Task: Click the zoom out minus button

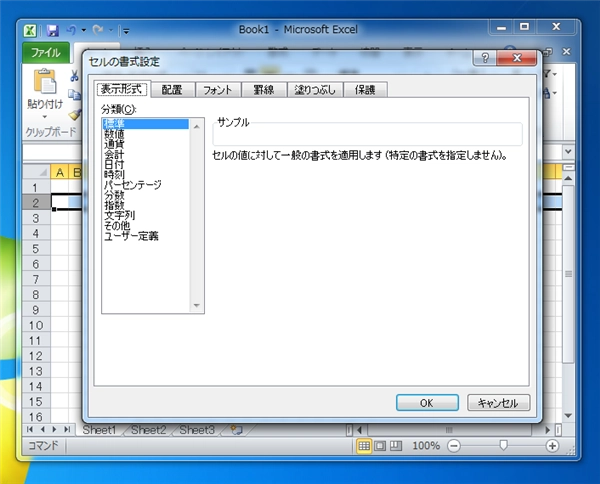Action: (x=454, y=446)
